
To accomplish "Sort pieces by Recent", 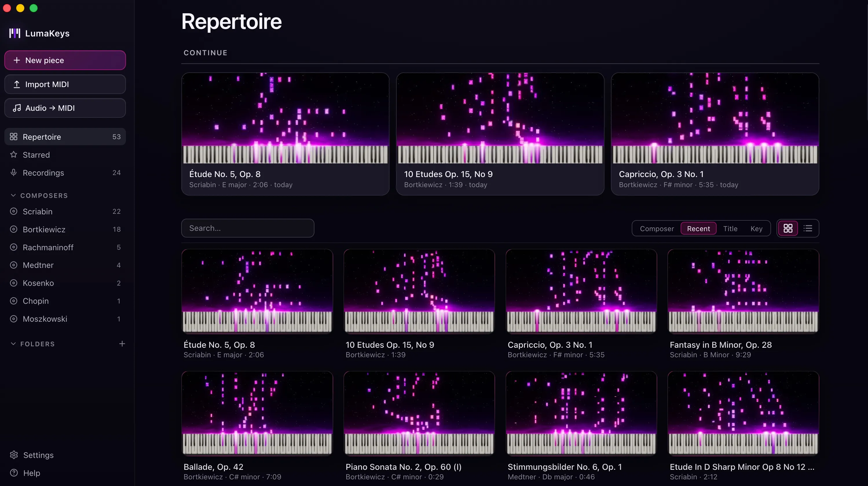I will 698,229.
